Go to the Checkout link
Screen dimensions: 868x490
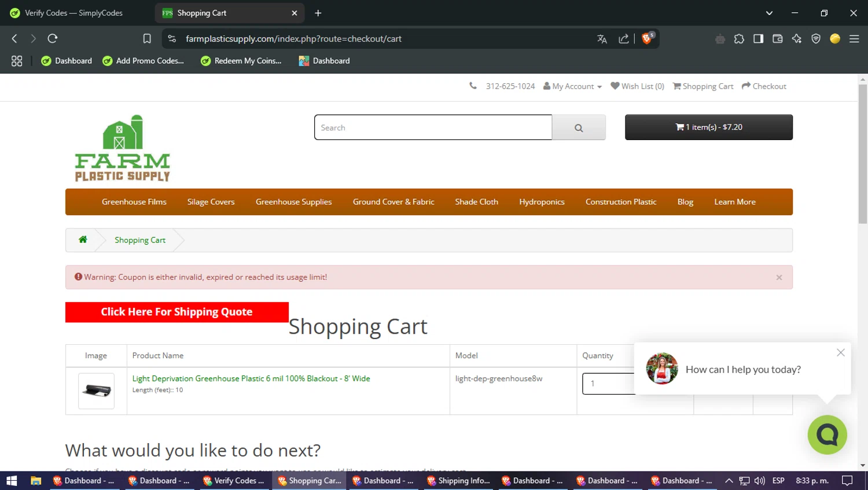pos(764,86)
